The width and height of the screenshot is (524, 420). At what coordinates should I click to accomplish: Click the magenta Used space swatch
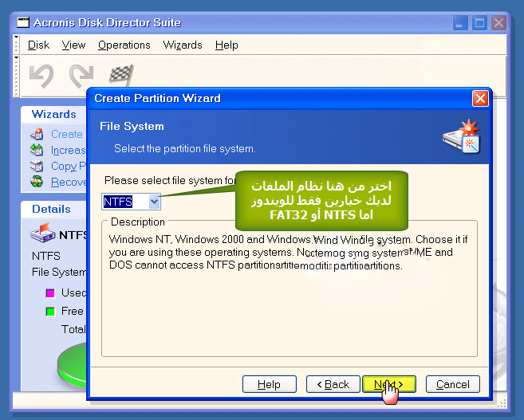[50, 293]
